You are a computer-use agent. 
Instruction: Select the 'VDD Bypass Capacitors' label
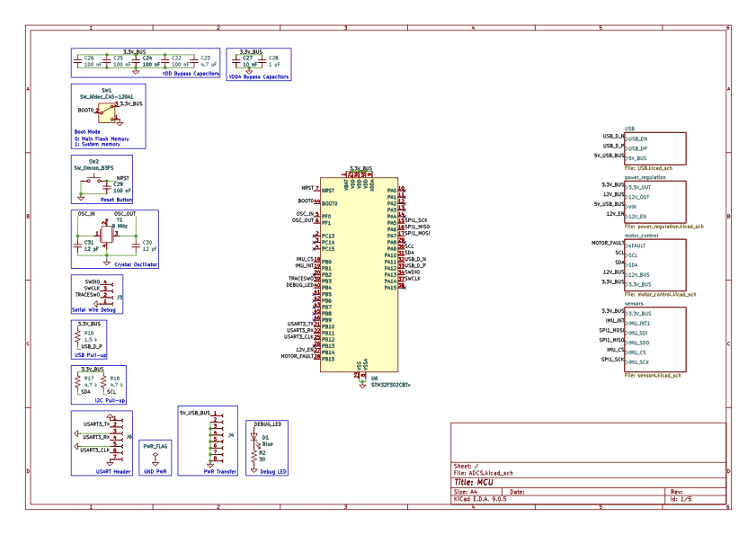point(191,74)
